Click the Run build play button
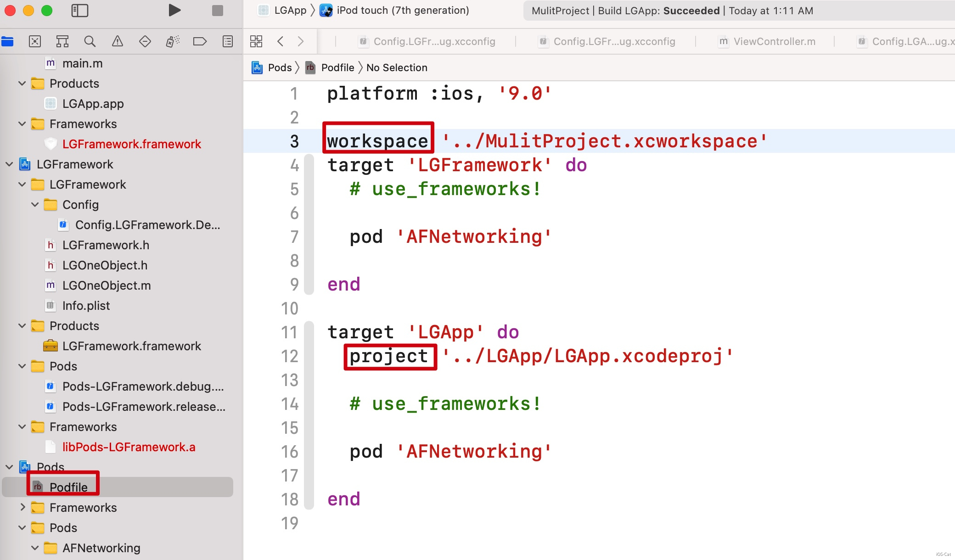The height and width of the screenshot is (560, 955). pyautogui.click(x=174, y=10)
